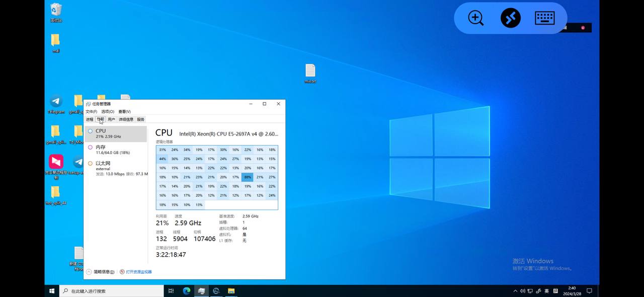Select the CPU performance item
The image size is (644, 297).
coord(116,133)
